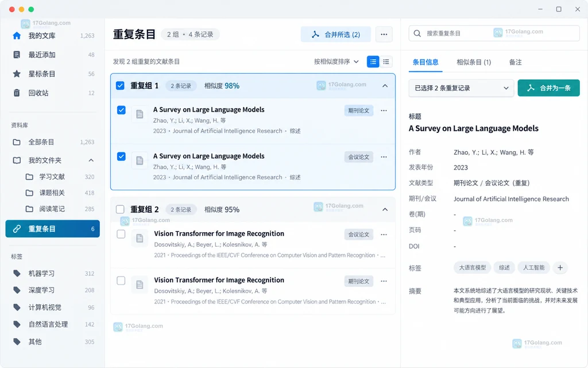The width and height of the screenshot is (588, 368).
Task: Click the 期刊论文 badge on the first Survey record
Action: click(358, 110)
